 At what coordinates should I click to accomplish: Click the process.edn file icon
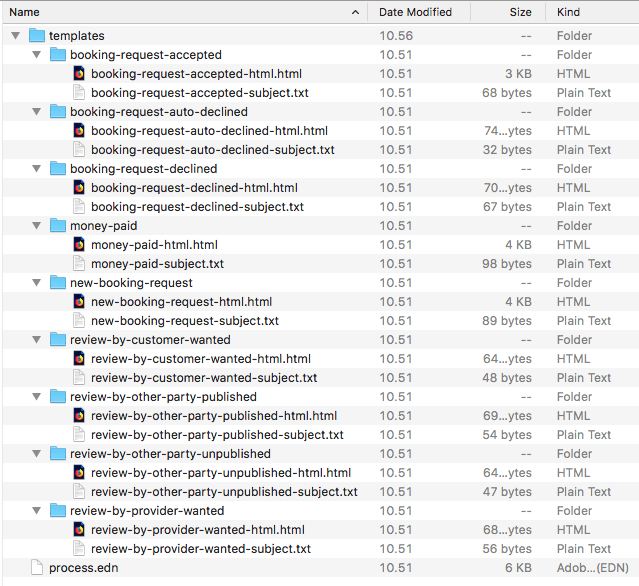[37, 568]
